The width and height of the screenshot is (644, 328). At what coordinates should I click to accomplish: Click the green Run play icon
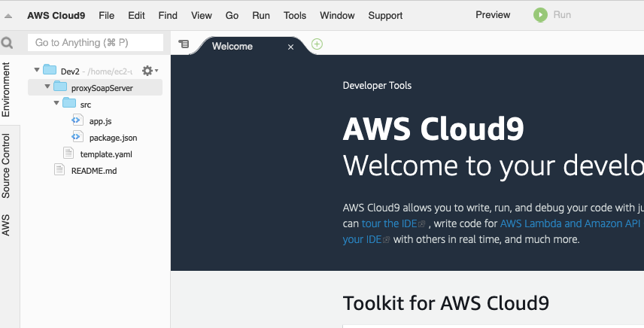pyautogui.click(x=540, y=15)
